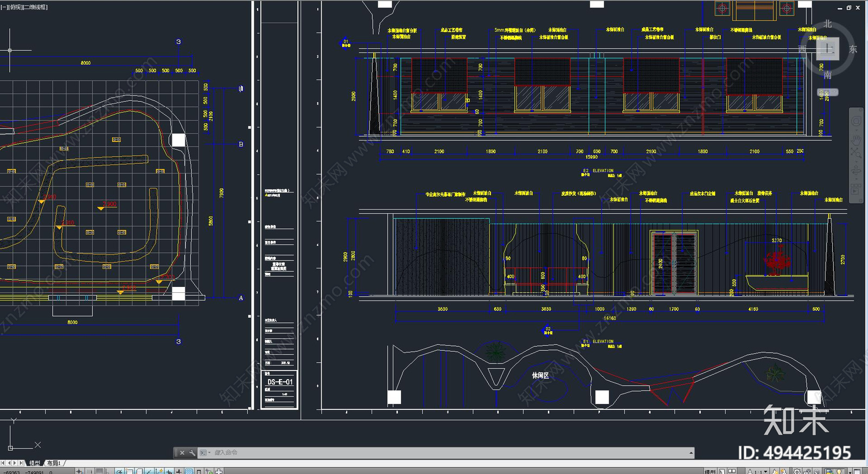Jump to first layout tab arrow
Screen dimensions: 868x474
click(3, 463)
